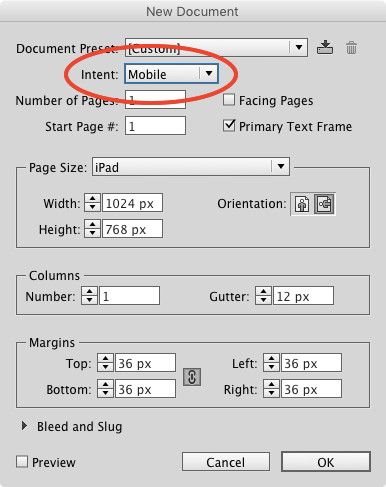Enable the Preview checkbox
386x487 pixels.
tap(22, 462)
